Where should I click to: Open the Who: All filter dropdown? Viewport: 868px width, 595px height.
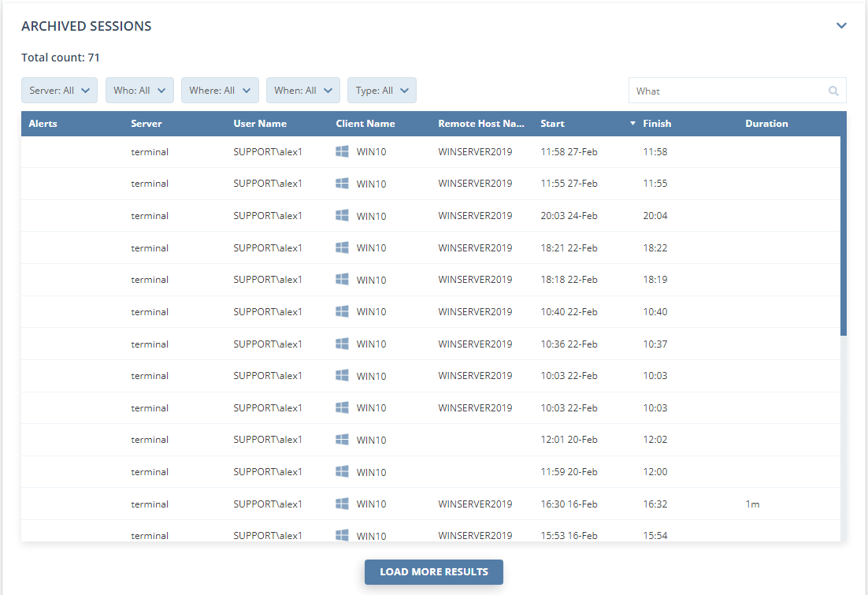point(139,91)
